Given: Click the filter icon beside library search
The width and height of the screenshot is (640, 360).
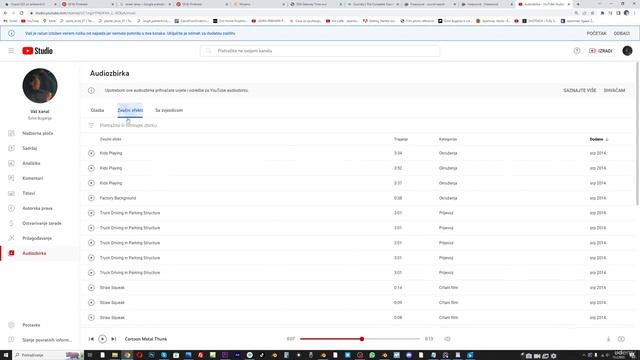Looking at the screenshot, I should coord(91,125).
